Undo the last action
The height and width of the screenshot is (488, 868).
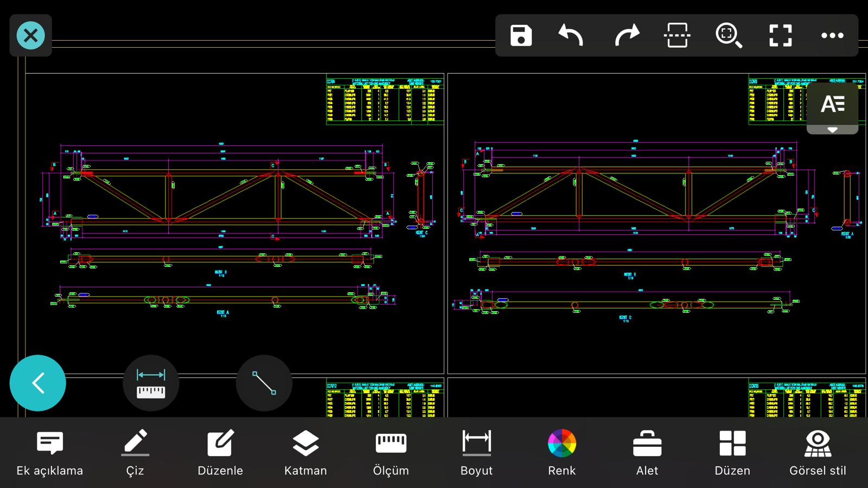click(x=571, y=36)
